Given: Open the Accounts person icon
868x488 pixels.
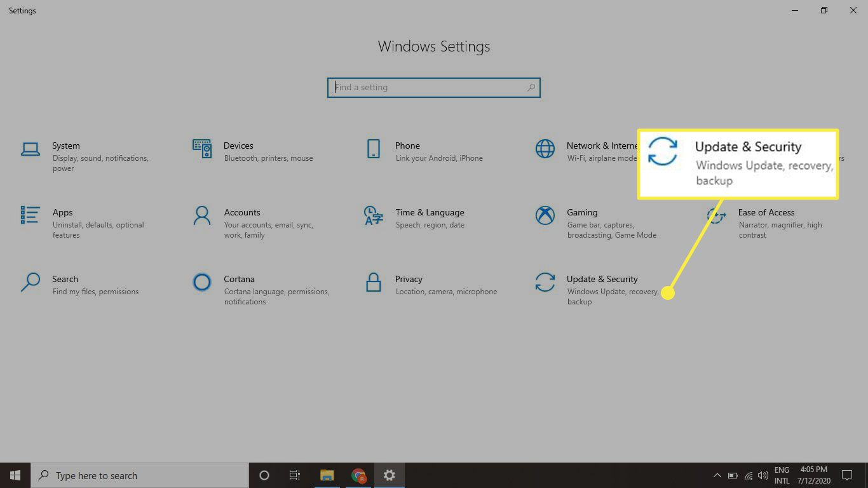Looking at the screenshot, I should (202, 215).
